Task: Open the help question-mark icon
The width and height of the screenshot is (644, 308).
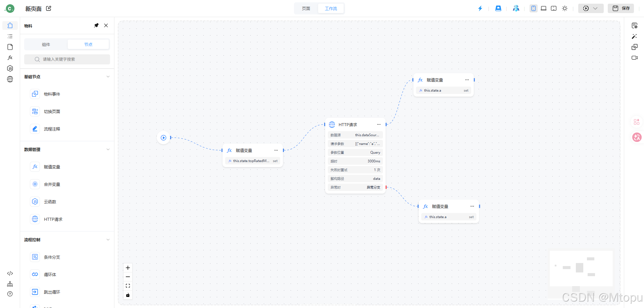Action: [x=10, y=294]
